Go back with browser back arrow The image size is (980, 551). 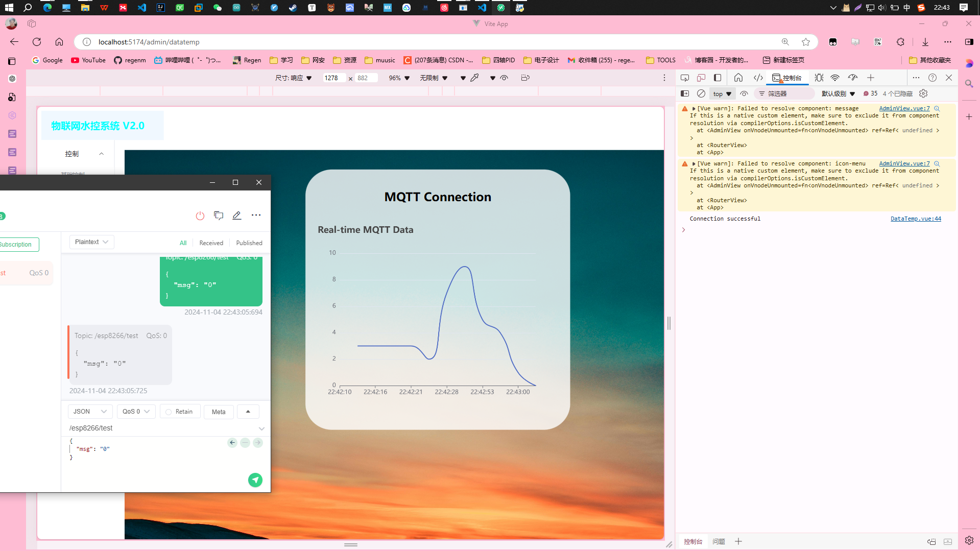[x=14, y=42]
